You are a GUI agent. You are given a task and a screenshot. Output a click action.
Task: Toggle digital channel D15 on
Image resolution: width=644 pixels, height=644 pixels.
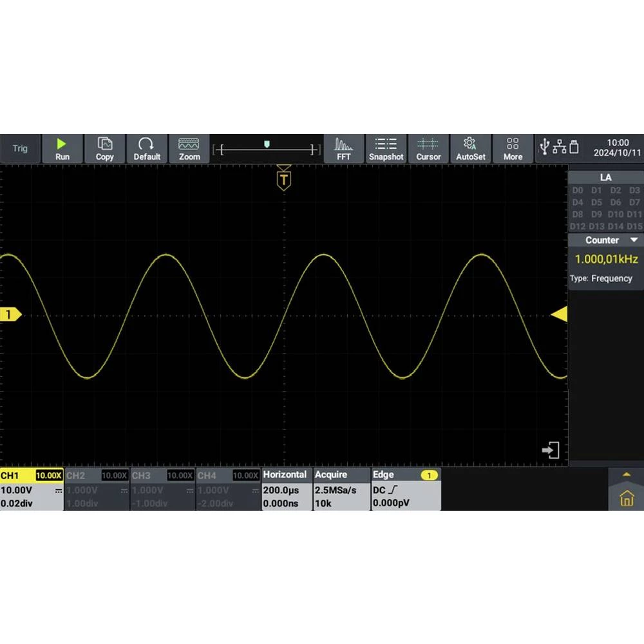(634, 226)
